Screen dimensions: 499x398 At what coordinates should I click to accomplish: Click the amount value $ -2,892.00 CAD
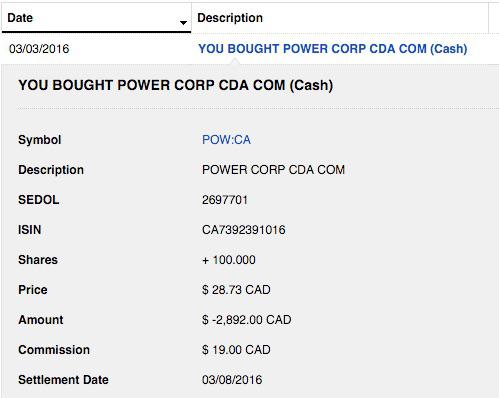click(247, 320)
